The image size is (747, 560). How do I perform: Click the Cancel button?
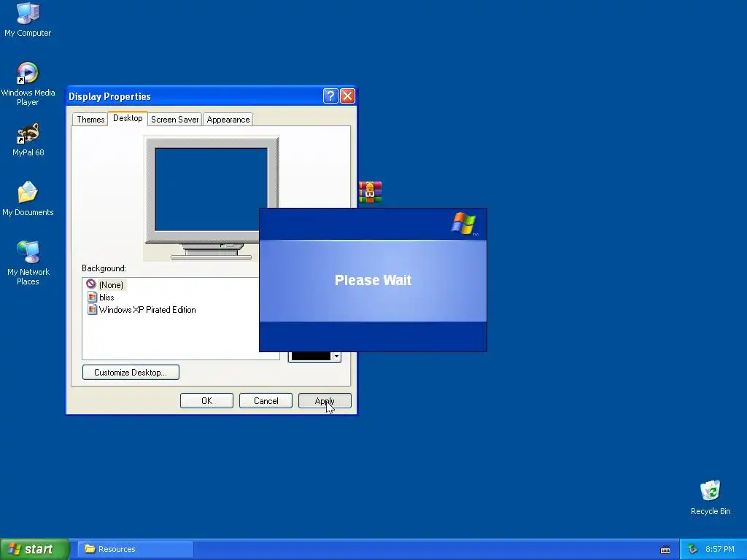[x=266, y=401]
